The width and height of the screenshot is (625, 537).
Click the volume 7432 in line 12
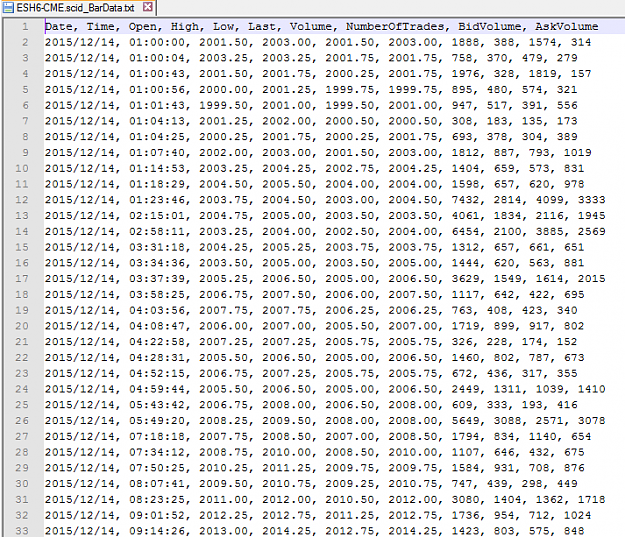pyautogui.click(x=465, y=200)
